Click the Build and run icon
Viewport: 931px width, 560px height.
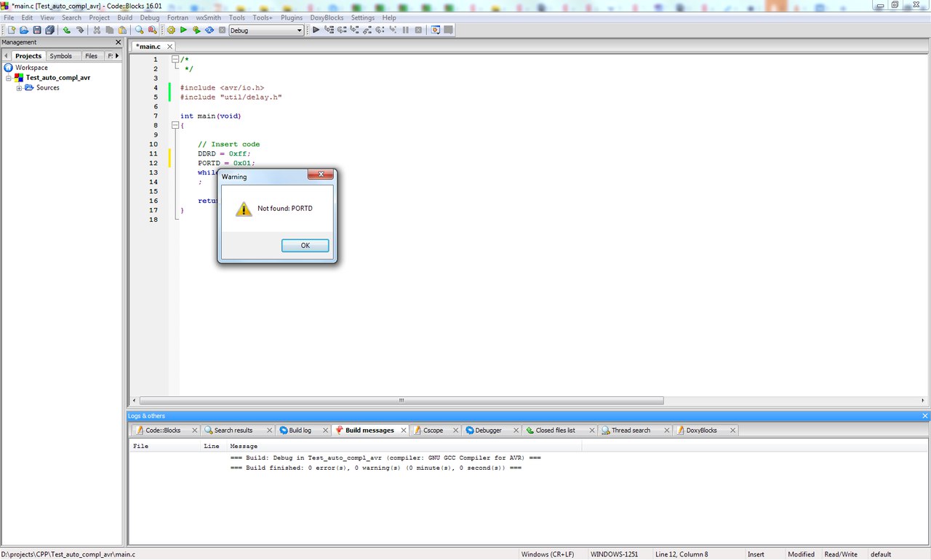[196, 30]
